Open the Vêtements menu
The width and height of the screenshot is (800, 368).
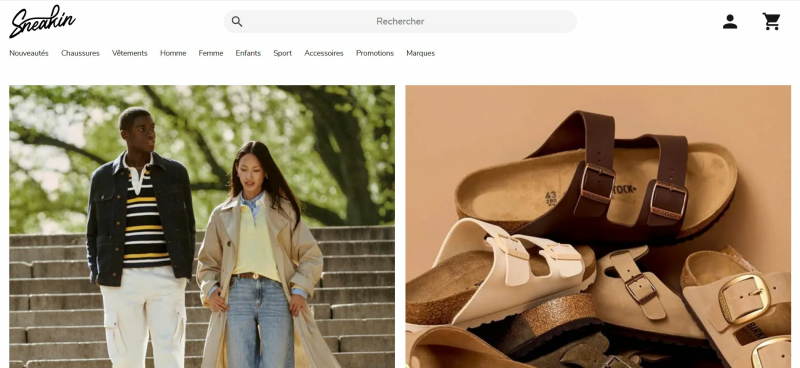coord(130,53)
